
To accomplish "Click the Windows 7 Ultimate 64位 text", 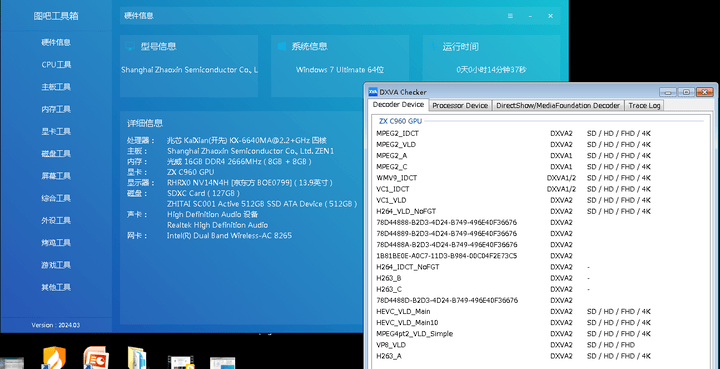I will tap(340, 70).
